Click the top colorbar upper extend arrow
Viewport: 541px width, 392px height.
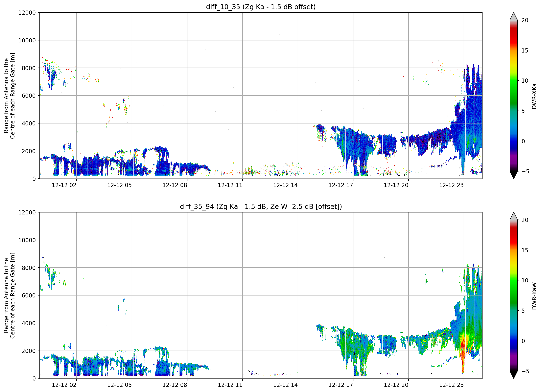tap(514, 16)
